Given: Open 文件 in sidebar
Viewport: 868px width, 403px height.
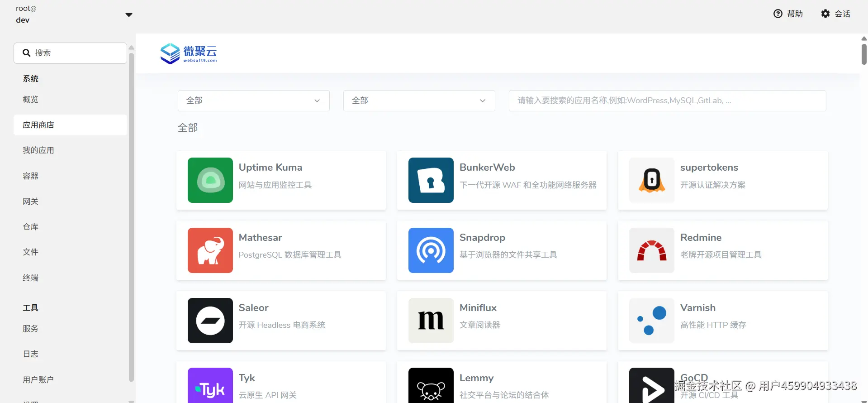Looking at the screenshot, I should [x=31, y=252].
